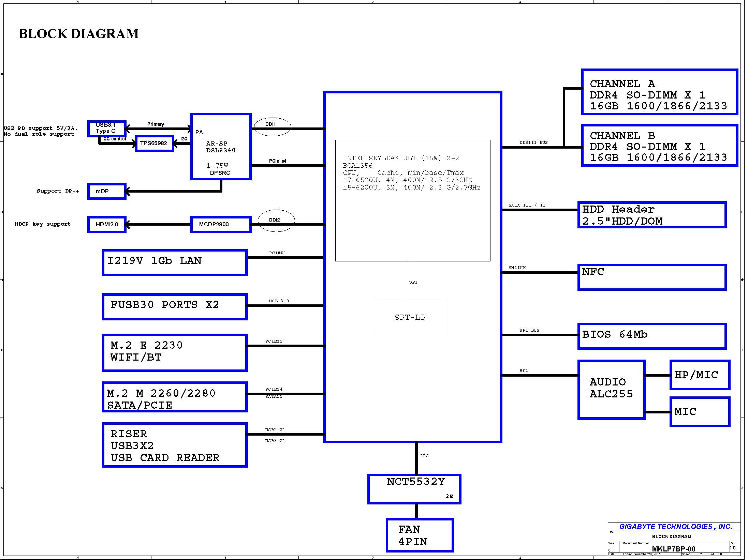Click the M.2 E 2230 WIFI/BT block
The height and width of the screenshot is (560, 748).
click(175, 352)
